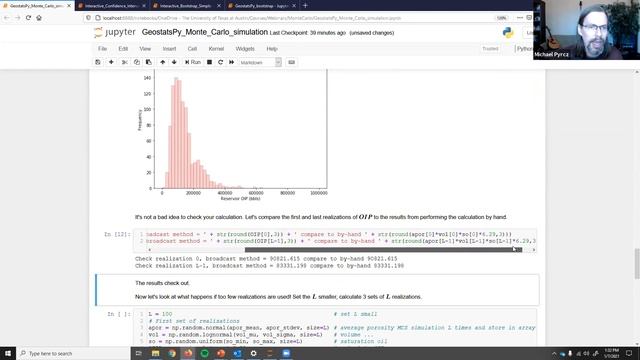Go to the browser home page
Screen dimensions: 640x360
point(39,18)
